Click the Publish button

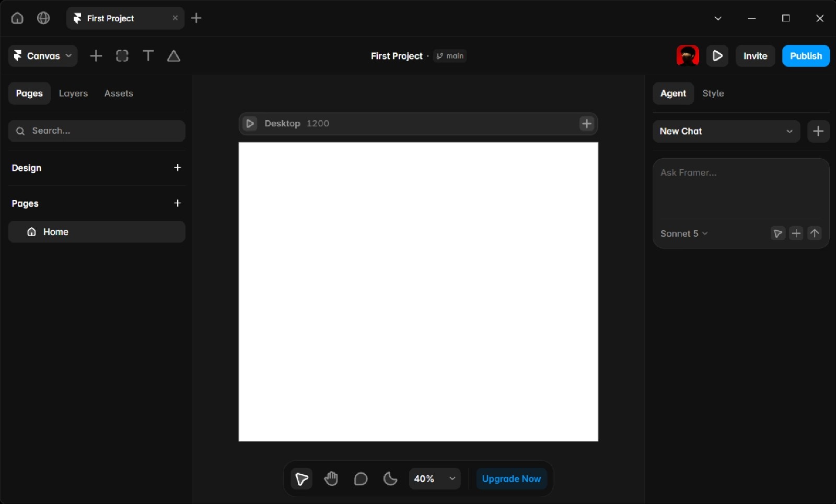(x=806, y=56)
